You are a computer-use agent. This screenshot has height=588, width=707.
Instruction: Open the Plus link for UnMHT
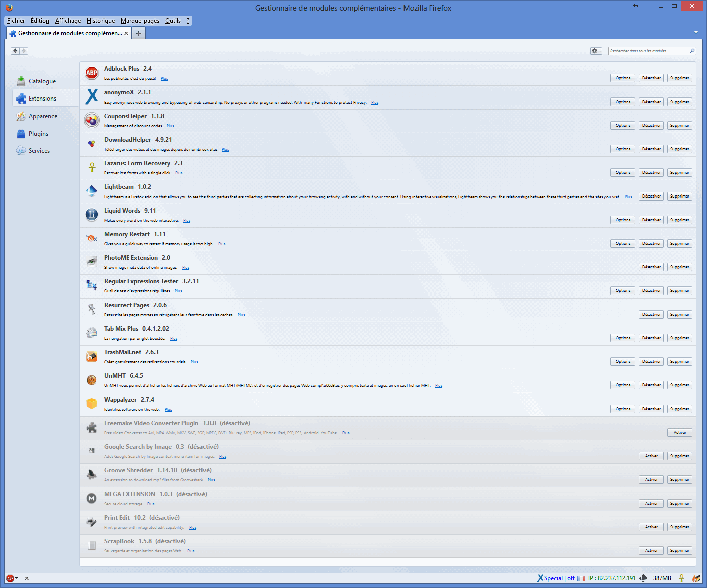coord(439,386)
